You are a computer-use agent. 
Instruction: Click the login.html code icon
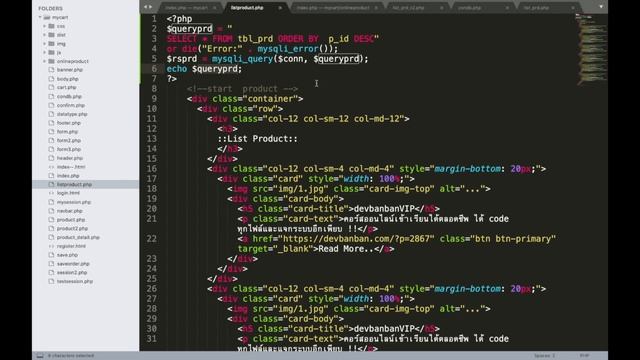pyautogui.click(x=51, y=193)
